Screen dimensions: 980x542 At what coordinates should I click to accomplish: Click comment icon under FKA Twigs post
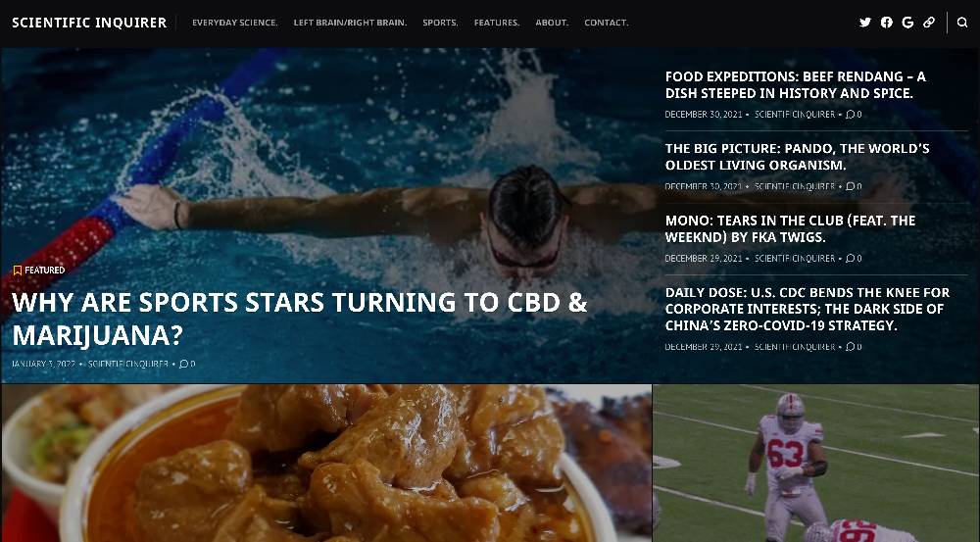click(850, 258)
